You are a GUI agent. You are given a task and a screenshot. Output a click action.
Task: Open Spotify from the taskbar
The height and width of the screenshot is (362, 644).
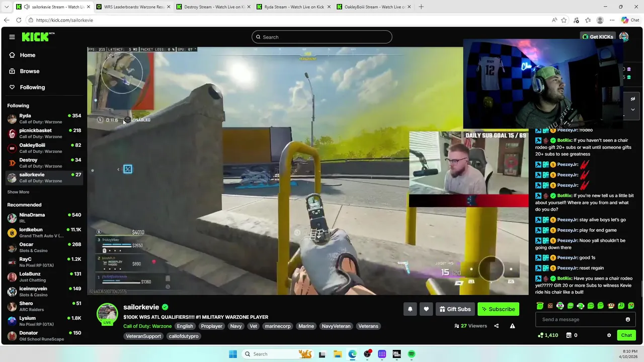tap(412, 354)
